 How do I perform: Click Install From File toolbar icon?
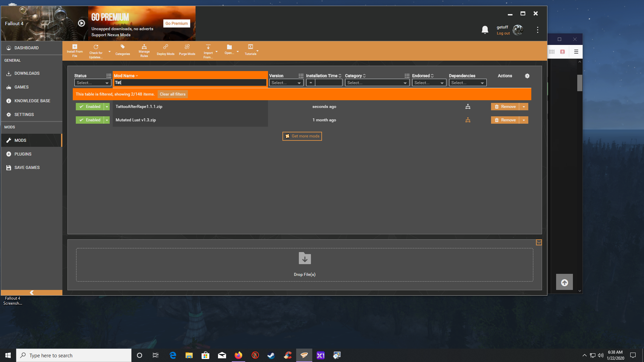(74, 51)
